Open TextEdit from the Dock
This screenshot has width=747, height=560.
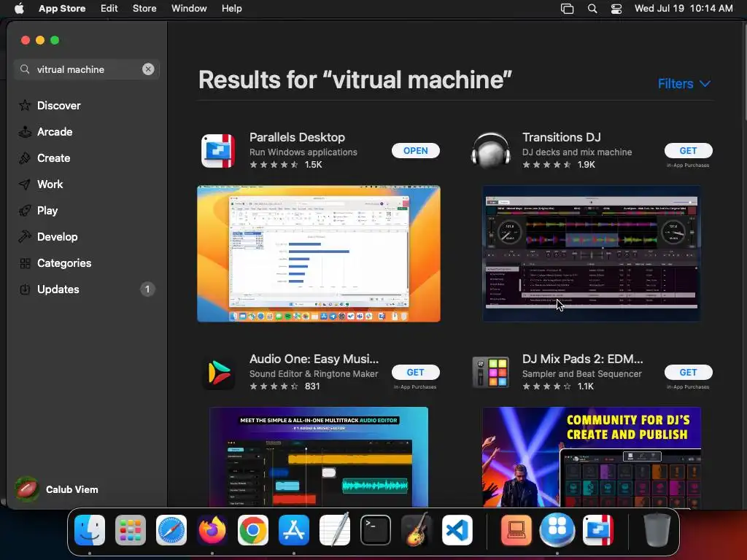[334, 530]
